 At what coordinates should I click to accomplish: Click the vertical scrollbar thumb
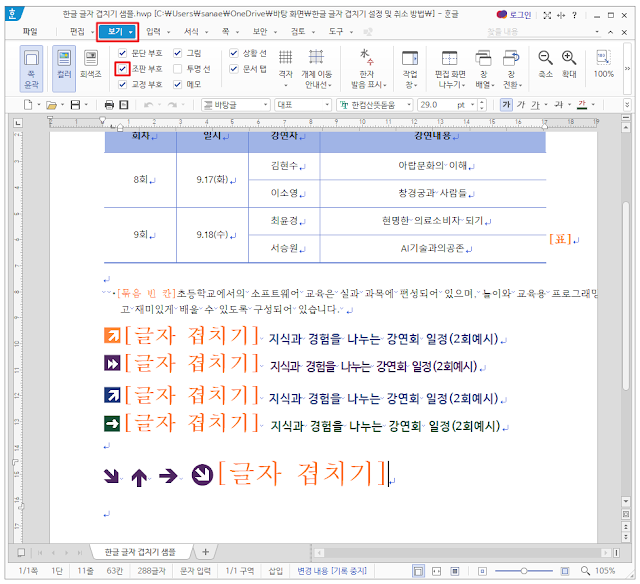pyautogui.click(x=626, y=296)
